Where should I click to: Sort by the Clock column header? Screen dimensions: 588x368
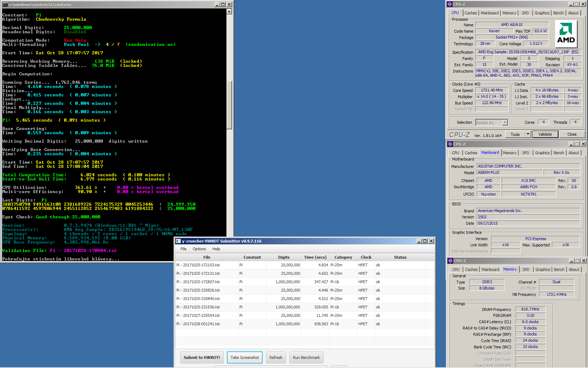[x=366, y=257]
